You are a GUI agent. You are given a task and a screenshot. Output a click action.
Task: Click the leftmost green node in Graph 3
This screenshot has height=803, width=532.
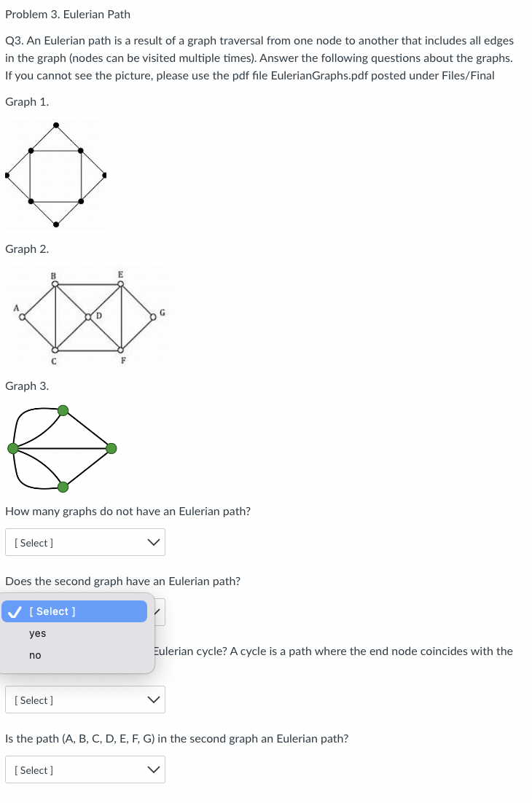pyautogui.click(x=12, y=449)
